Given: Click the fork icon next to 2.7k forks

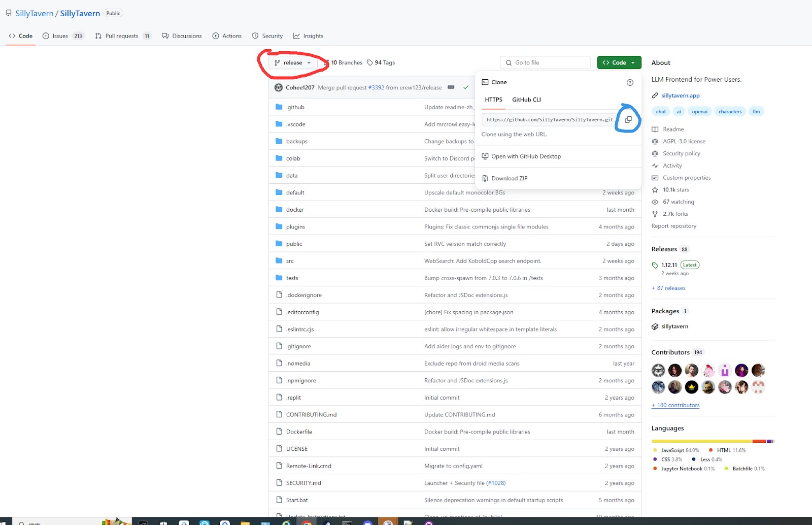Looking at the screenshot, I should [x=655, y=214].
